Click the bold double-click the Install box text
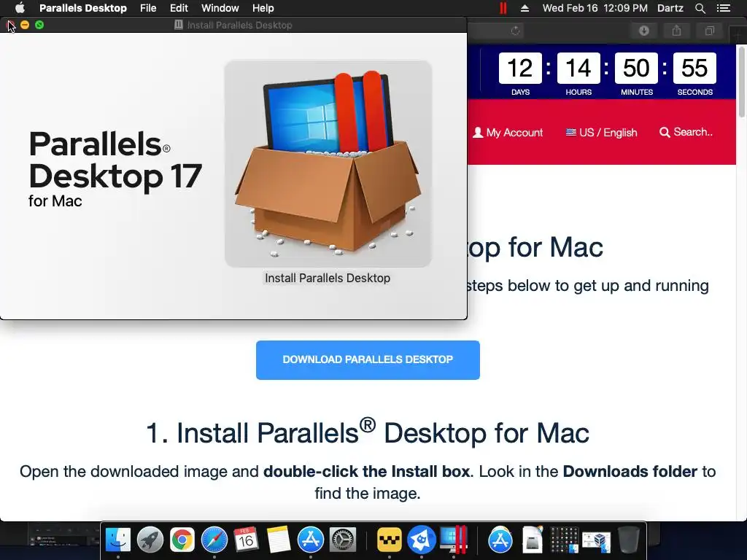This screenshot has height=560, width=747. [x=367, y=471]
